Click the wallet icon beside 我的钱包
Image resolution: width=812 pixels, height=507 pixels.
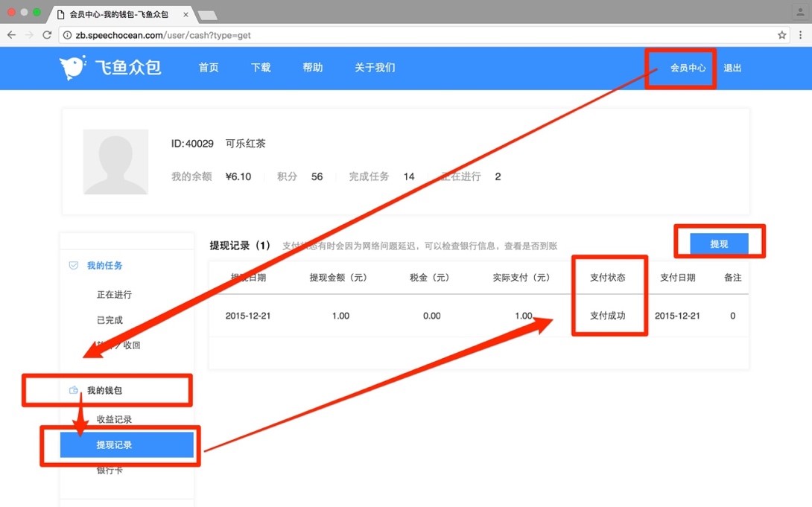(x=74, y=390)
